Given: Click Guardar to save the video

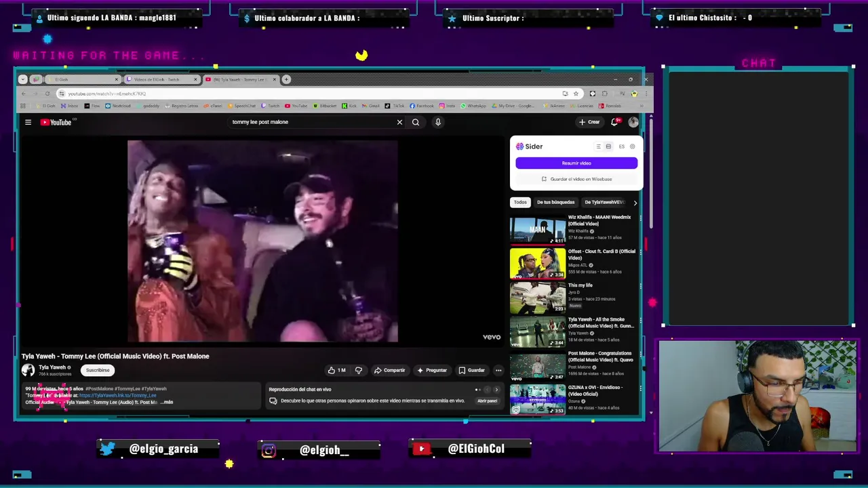Looking at the screenshot, I should point(471,370).
